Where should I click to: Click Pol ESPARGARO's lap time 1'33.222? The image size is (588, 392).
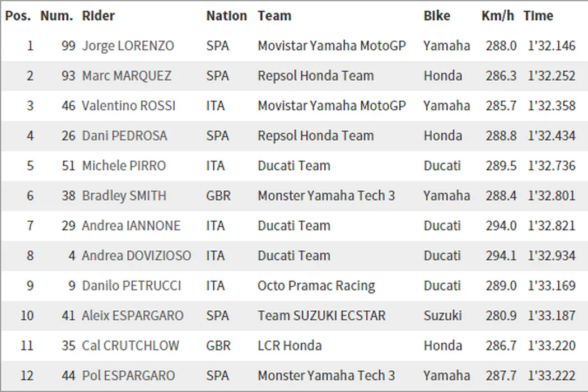[x=551, y=376]
